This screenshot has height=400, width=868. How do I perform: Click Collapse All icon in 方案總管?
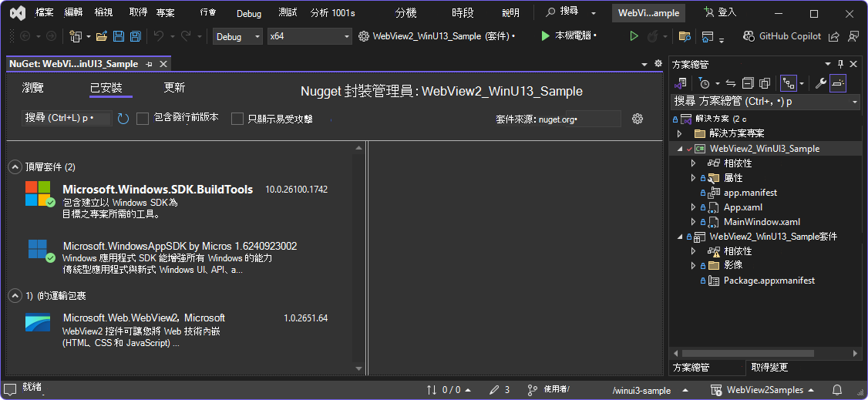click(x=748, y=83)
